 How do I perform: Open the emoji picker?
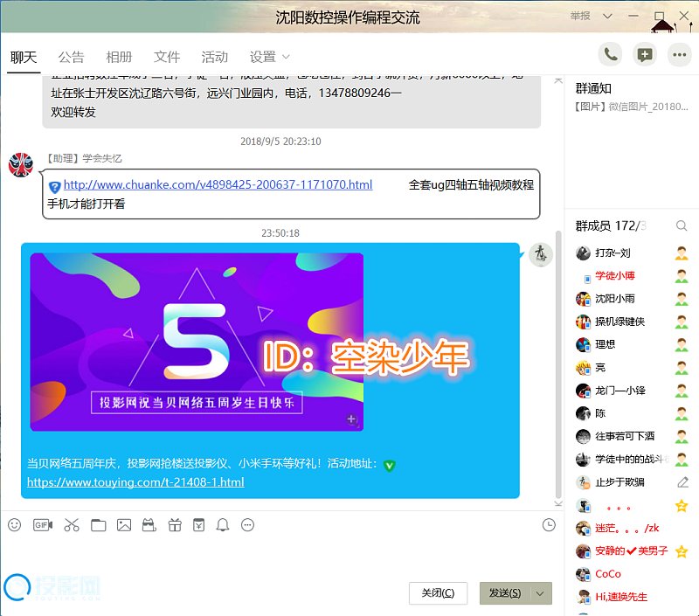point(14,525)
